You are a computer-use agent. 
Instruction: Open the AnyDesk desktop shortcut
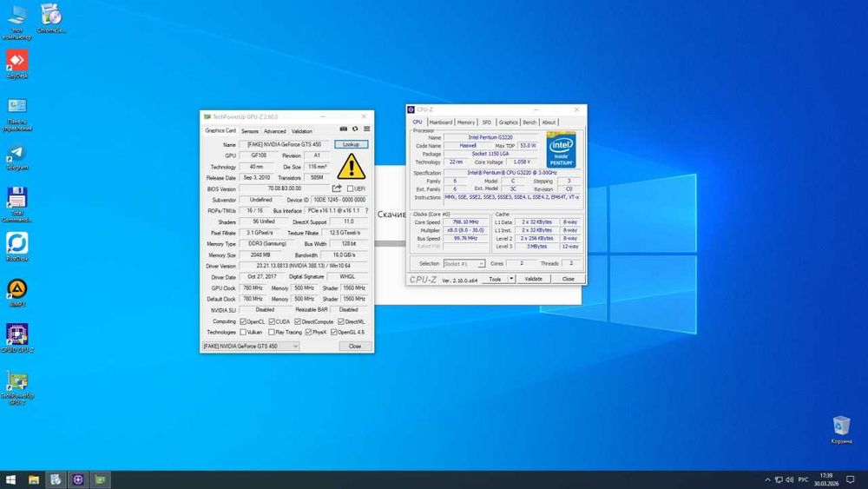(16, 64)
